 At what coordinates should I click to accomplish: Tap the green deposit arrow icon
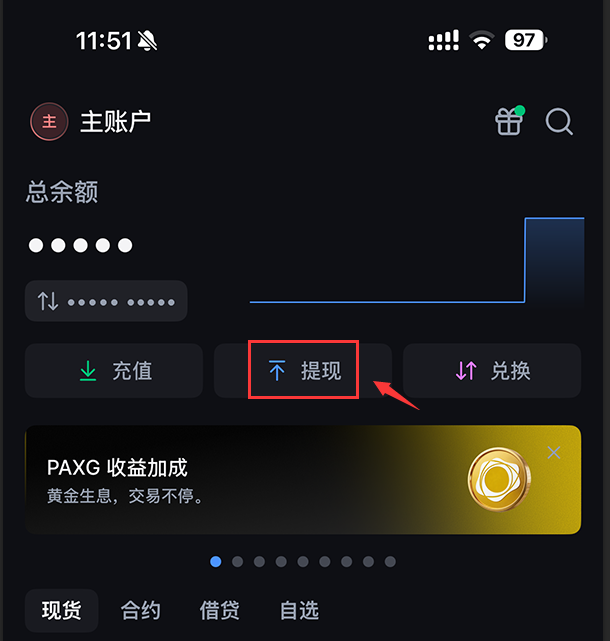[x=88, y=371]
